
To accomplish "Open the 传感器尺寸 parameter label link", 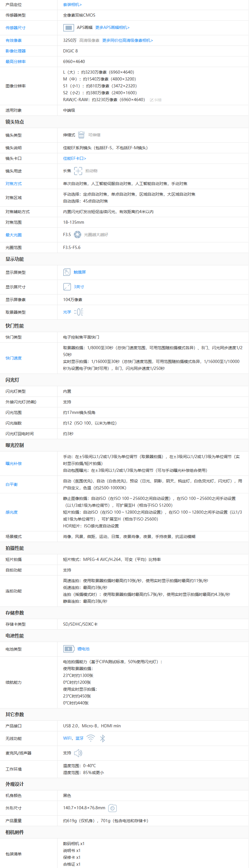I will click(15, 28).
